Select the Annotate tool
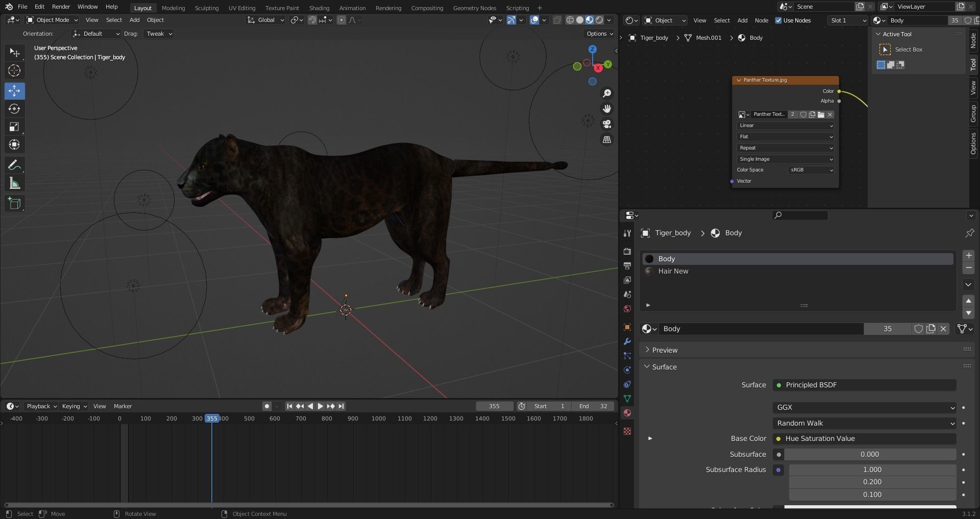Image resolution: width=980 pixels, height=519 pixels. [14, 165]
